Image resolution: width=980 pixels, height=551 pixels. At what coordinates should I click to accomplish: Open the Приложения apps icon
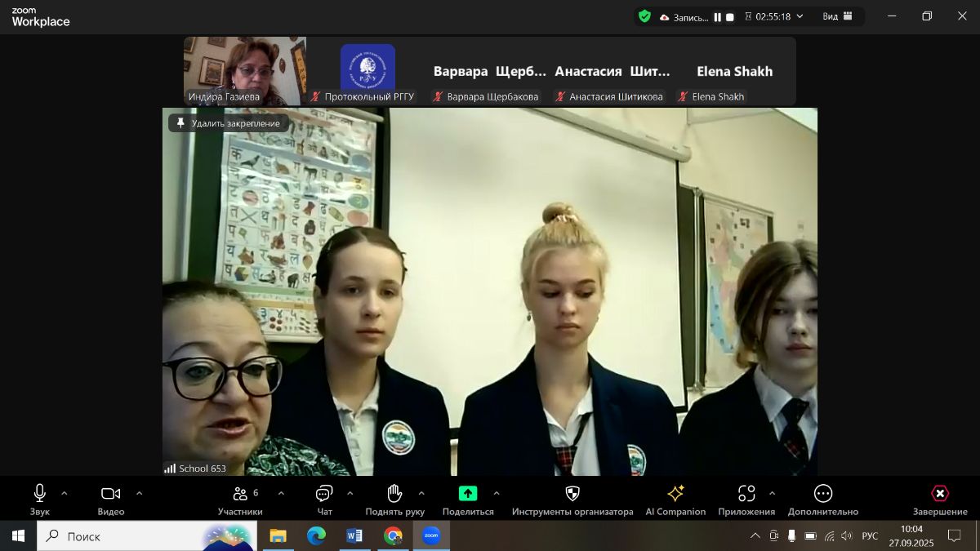[x=746, y=493]
